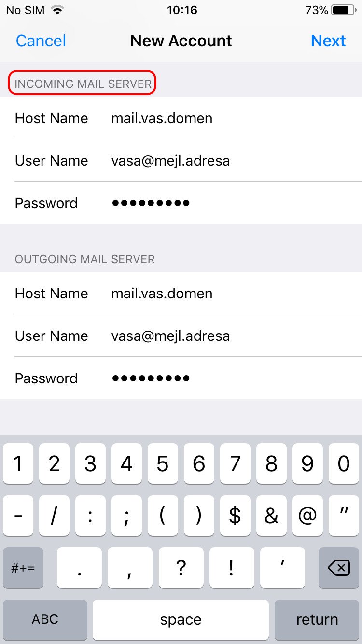362x644 pixels.
Task: Tap the return key
Action: coord(317,620)
